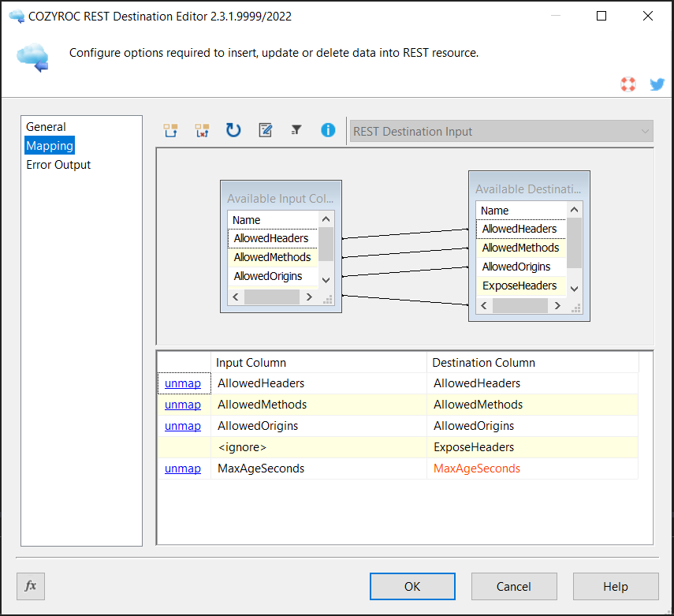Open the fx expression button
This screenshot has width=674, height=616.
point(31,586)
